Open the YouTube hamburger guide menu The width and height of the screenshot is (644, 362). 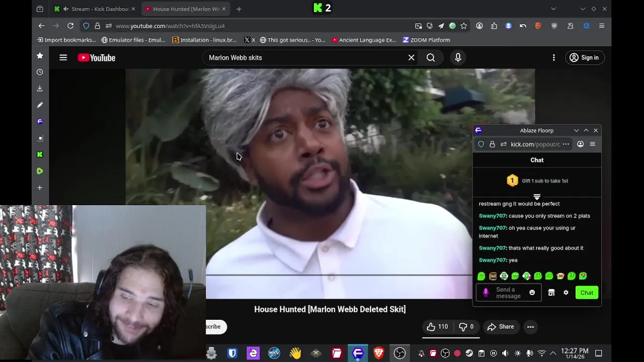click(63, 58)
